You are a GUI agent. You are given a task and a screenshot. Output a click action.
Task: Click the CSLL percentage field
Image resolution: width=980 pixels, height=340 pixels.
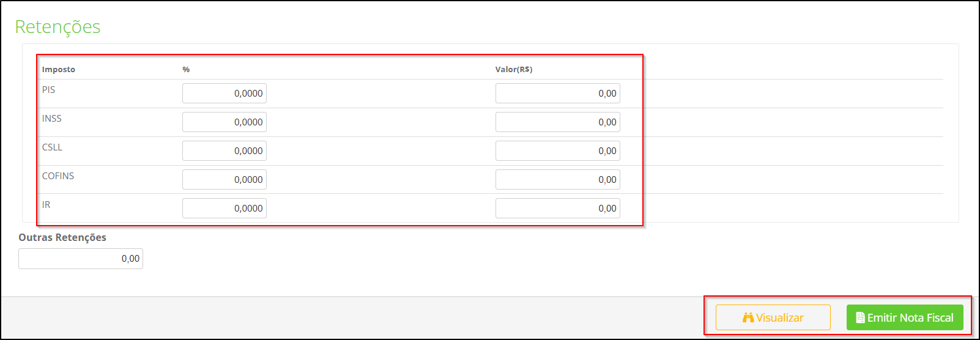coord(225,151)
